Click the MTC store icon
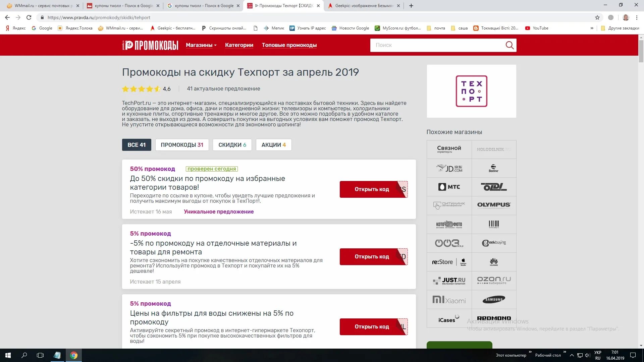The image size is (644, 362). [449, 186]
